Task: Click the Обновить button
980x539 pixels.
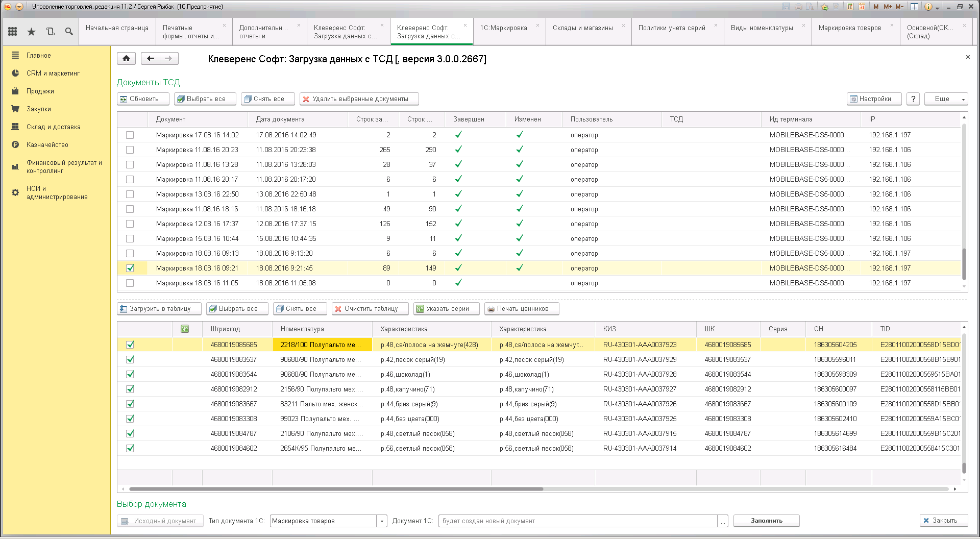Action: coord(142,99)
